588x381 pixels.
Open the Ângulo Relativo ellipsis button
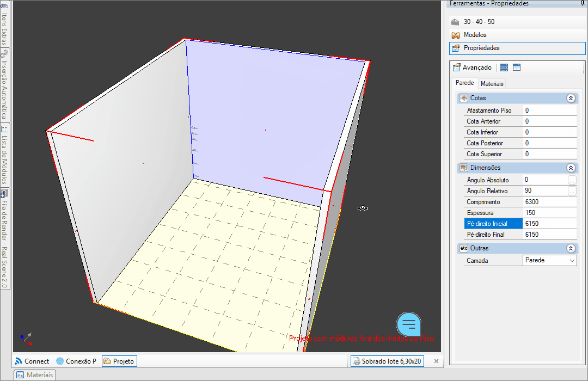coord(572,191)
